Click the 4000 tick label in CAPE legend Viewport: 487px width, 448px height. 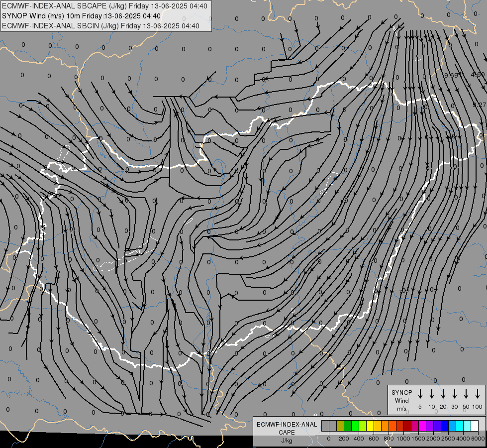pyautogui.click(x=463, y=439)
